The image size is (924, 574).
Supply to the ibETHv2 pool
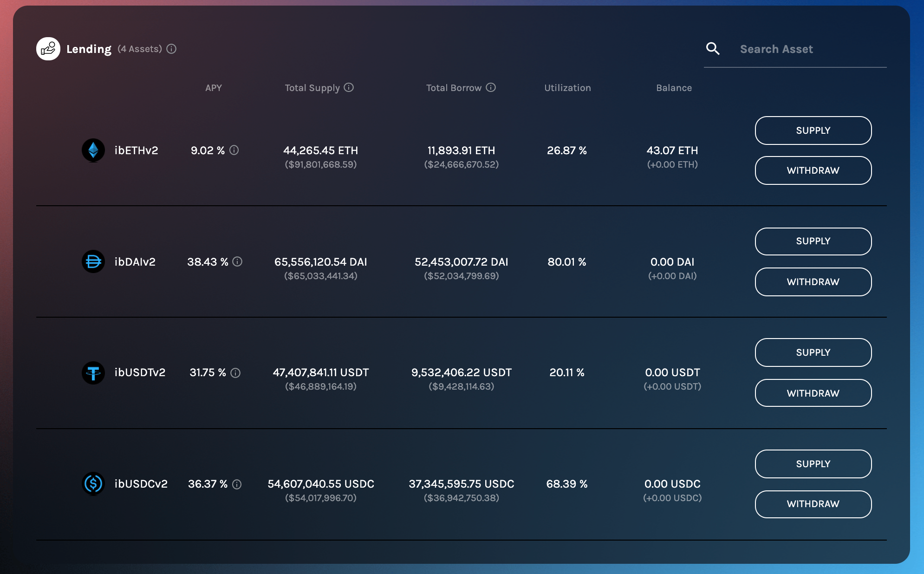click(813, 130)
